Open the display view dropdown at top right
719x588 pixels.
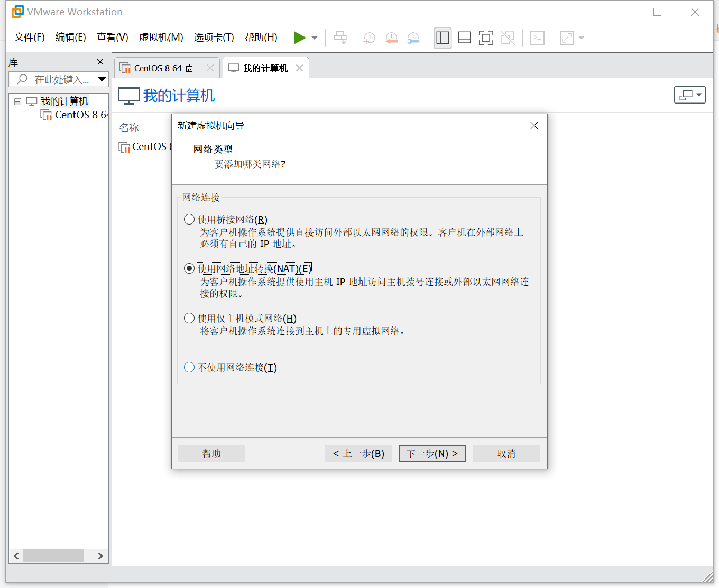[690, 95]
